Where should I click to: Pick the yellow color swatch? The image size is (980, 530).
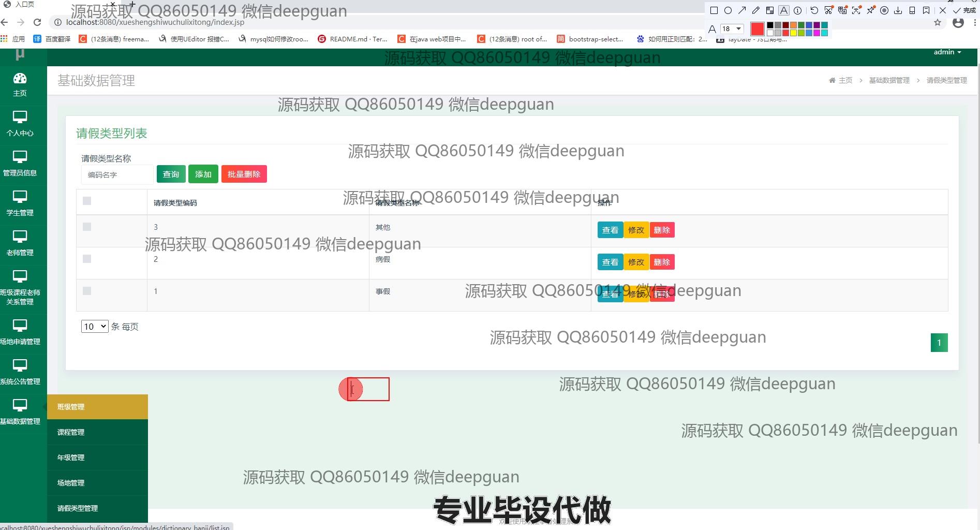click(x=793, y=33)
